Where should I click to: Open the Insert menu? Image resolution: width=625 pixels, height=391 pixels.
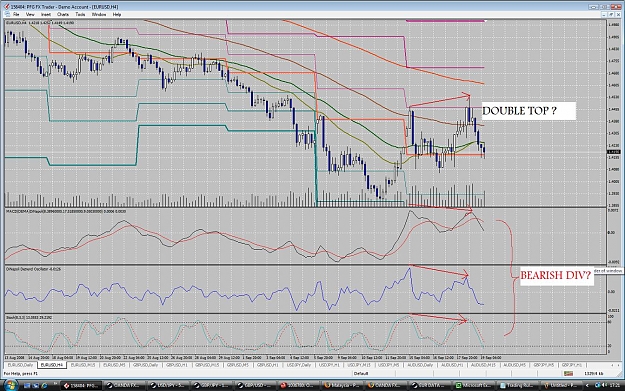46,14
